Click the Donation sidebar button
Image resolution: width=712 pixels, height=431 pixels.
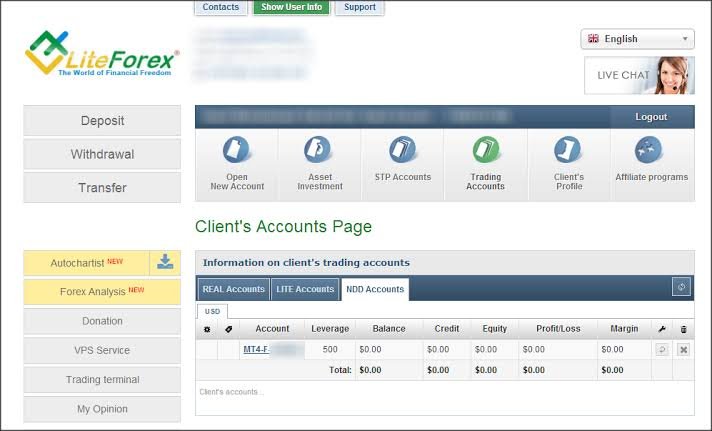[x=102, y=321]
